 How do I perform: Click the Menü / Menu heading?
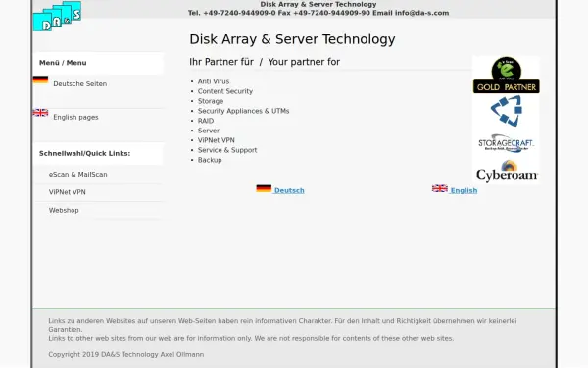click(63, 63)
